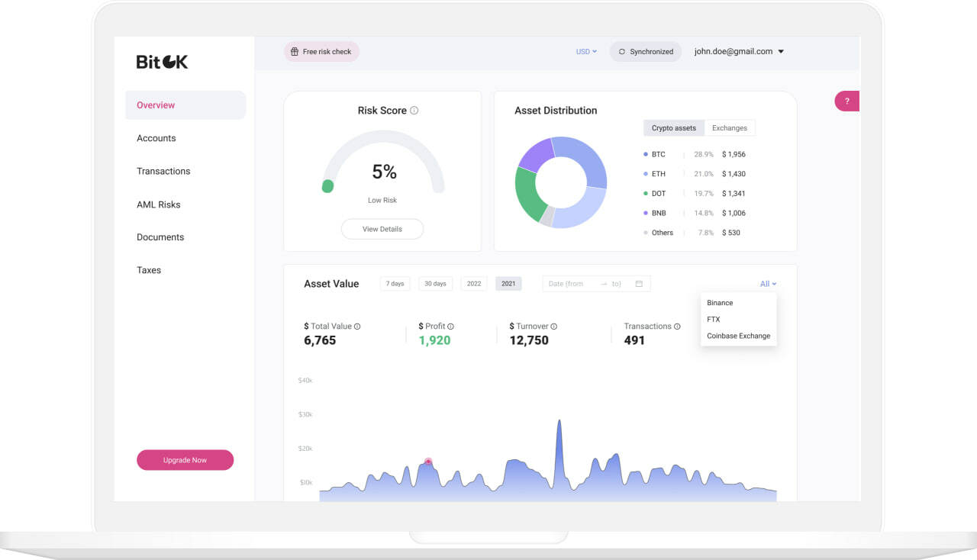Click the sync icon in Synchronized badge
The image size is (977, 560).
622,52
